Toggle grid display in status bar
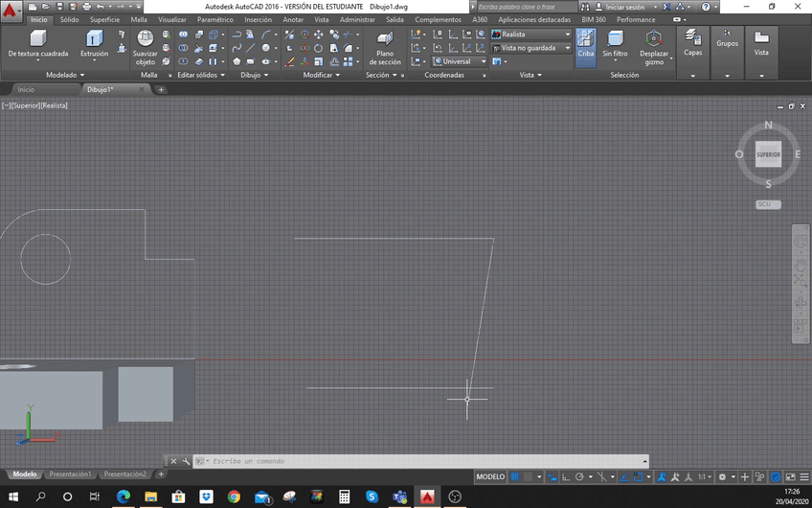The width and height of the screenshot is (812, 508). pyautogui.click(x=515, y=476)
